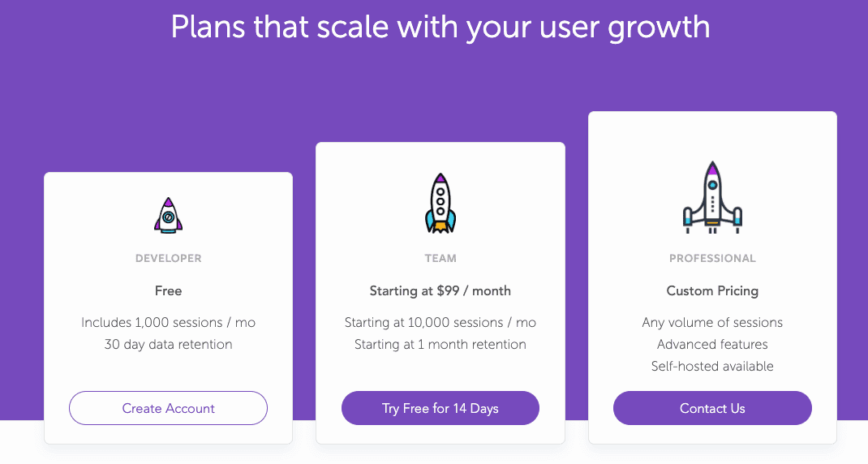868x464 pixels.
Task: Click "Starting at $99 / month" price text
Action: pyautogui.click(x=440, y=290)
